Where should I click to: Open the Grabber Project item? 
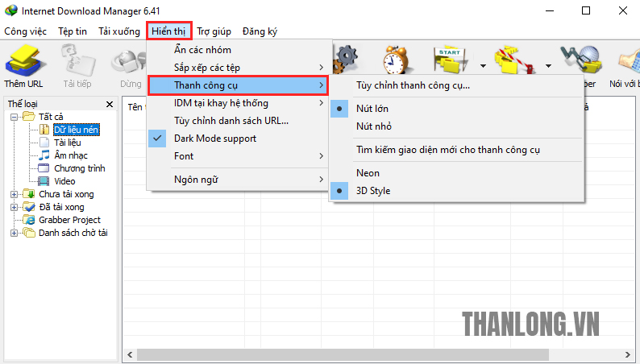[69, 220]
